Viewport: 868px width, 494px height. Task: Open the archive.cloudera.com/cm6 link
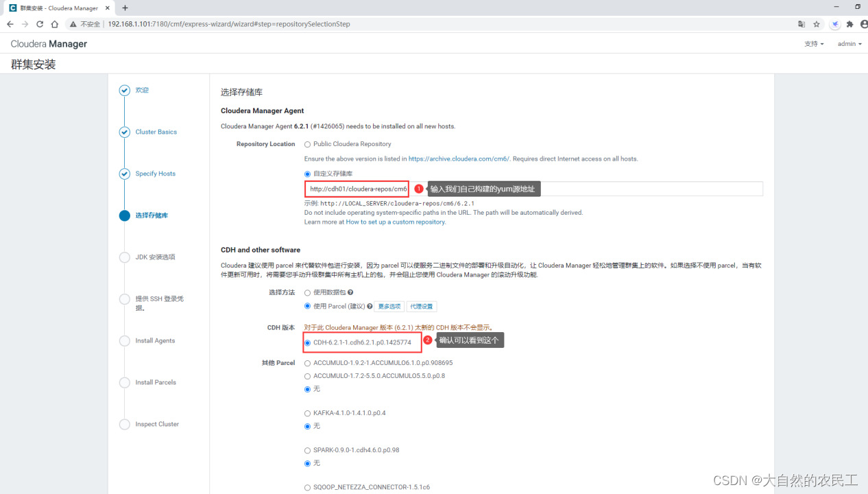point(459,158)
